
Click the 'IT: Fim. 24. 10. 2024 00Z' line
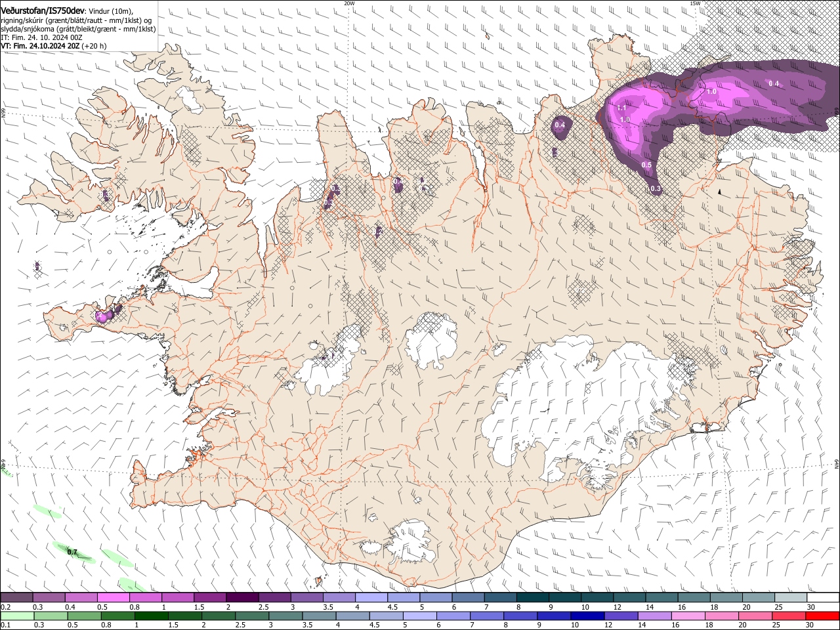pyautogui.click(x=42, y=37)
